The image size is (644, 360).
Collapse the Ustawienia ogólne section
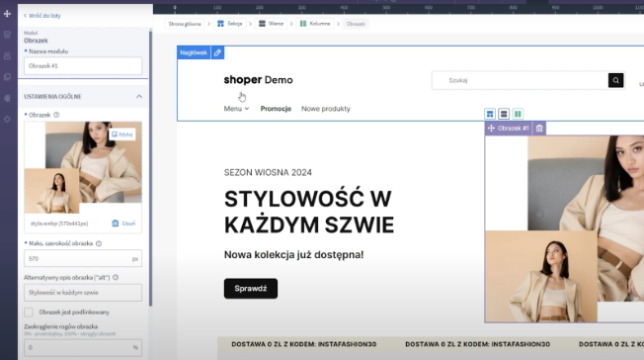[x=139, y=96]
